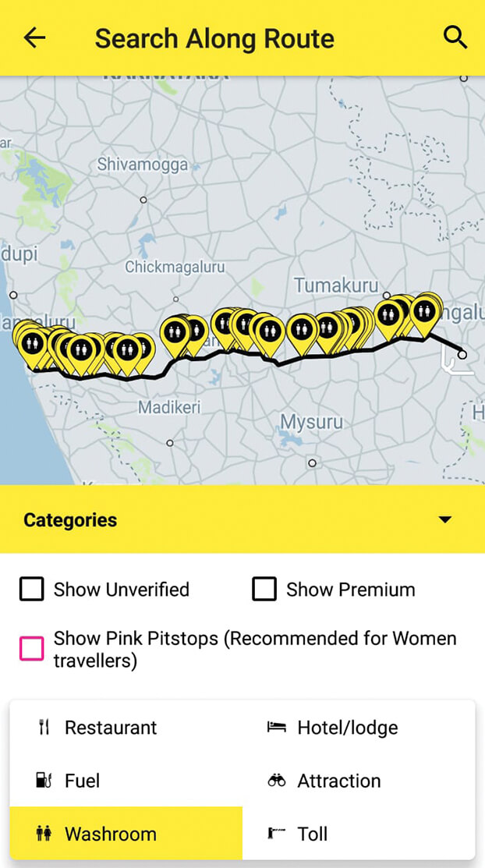Click the toll barrier icon
This screenshot has width=485, height=868.
pyautogui.click(x=276, y=833)
